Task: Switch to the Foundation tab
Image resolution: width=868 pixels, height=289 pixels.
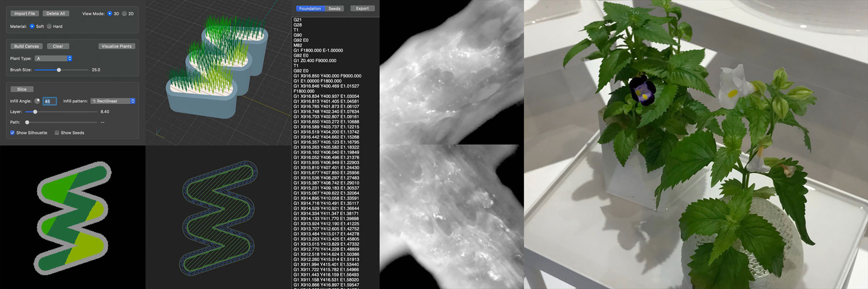Action: tap(310, 9)
